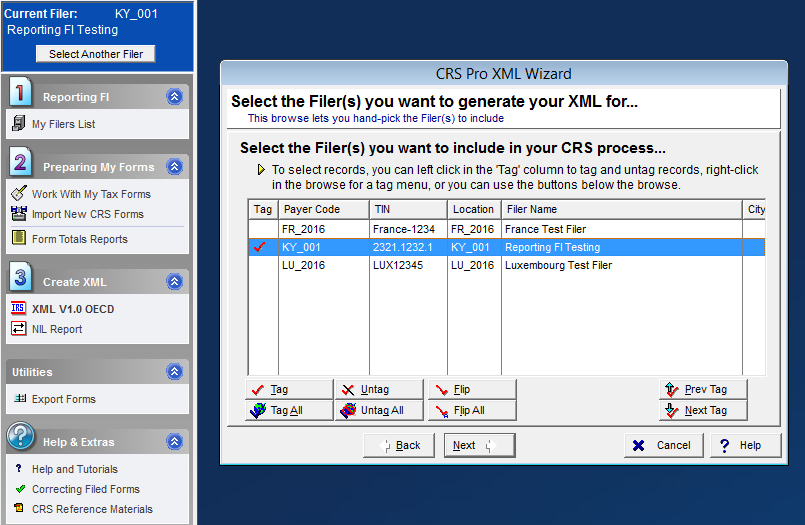
Task: Click the Form Totals Reports icon
Action: click(18, 238)
